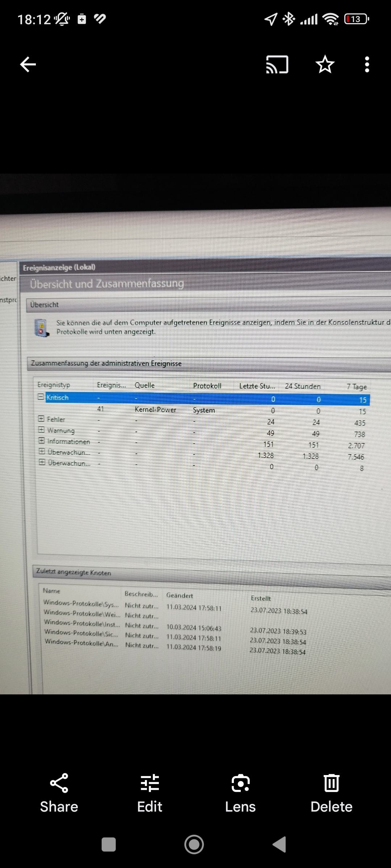391x868 pixels.
Task: Tap the battery indicator in status bar
Action: (x=357, y=19)
